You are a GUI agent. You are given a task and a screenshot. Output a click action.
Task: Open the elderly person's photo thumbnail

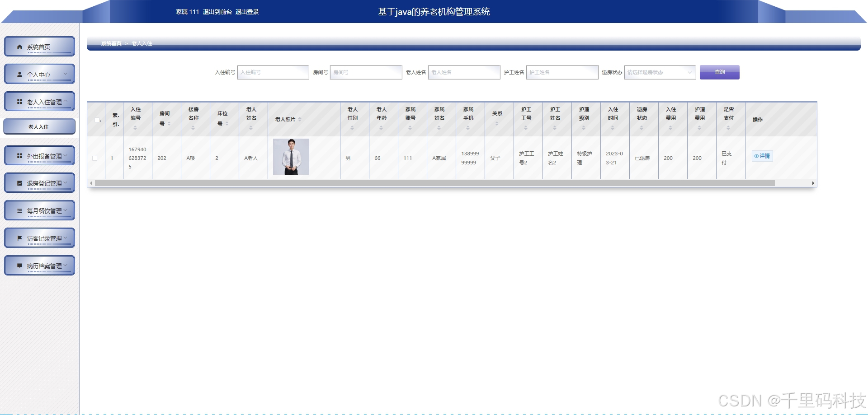pyautogui.click(x=291, y=157)
